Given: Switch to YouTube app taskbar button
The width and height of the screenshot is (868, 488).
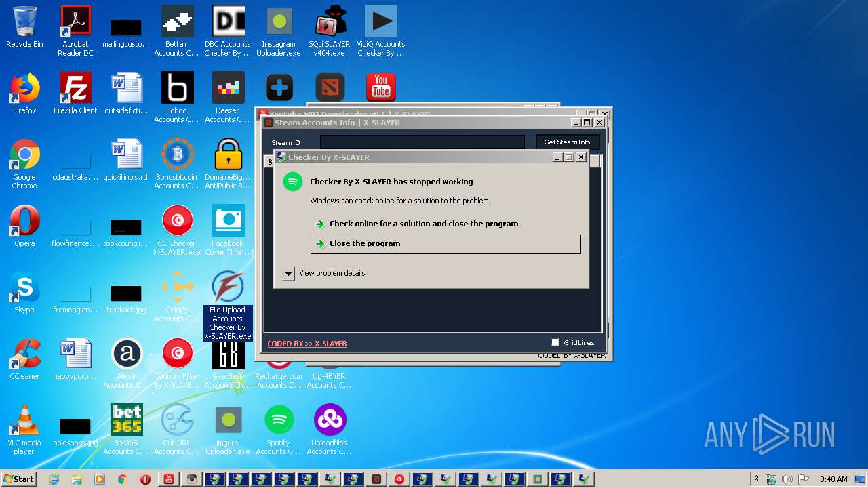Looking at the screenshot, I should [169, 479].
